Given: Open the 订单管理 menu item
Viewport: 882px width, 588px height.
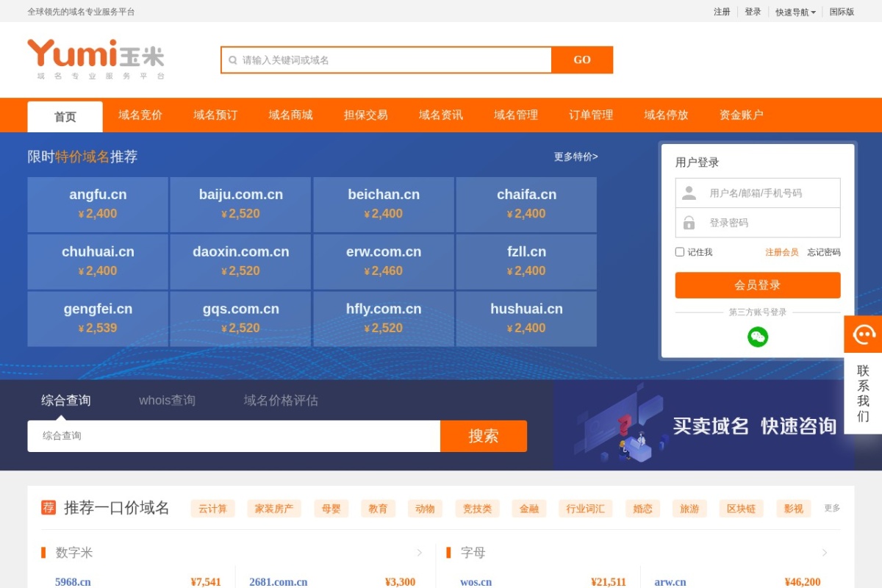Looking at the screenshot, I should pyautogui.click(x=591, y=115).
